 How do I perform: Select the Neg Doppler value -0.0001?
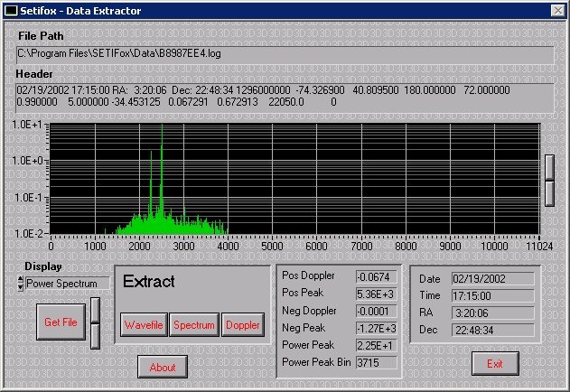pyautogui.click(x=377, y=312)
